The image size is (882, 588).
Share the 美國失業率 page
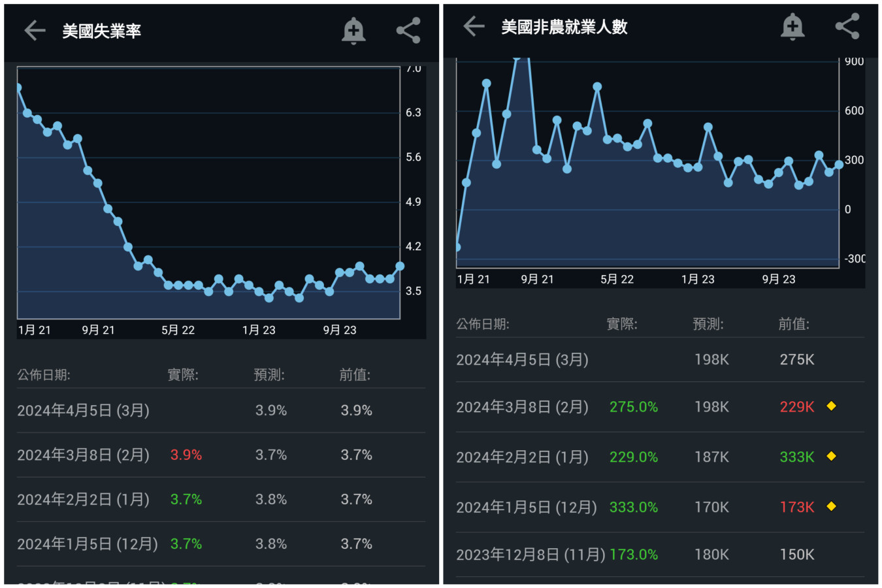pyautogui.click(x=408, y=31)
